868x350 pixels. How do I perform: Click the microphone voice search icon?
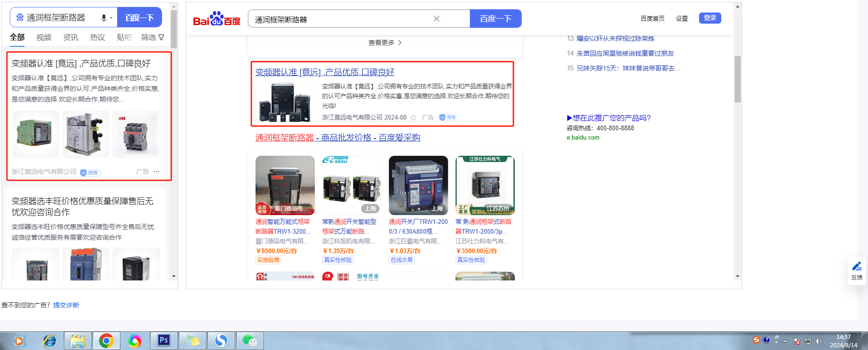(104, 18)
